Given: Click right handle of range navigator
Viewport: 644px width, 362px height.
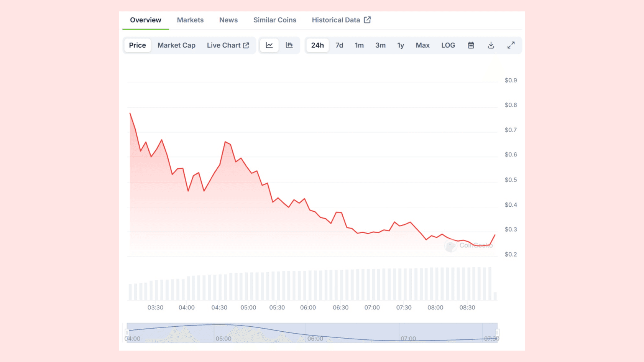Looking at the screenshot, I should click(497, 332).
